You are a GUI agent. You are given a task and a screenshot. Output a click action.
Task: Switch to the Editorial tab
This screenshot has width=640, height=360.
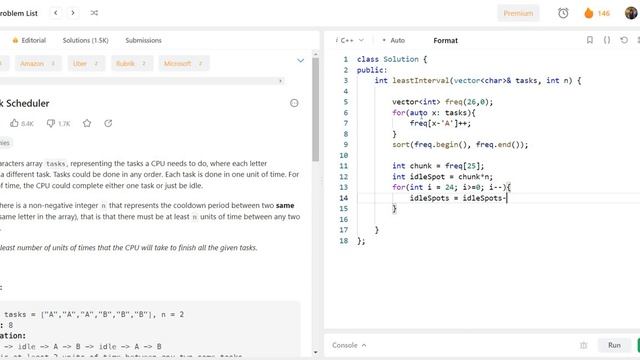pyautogui.click(x=29, y=40)
